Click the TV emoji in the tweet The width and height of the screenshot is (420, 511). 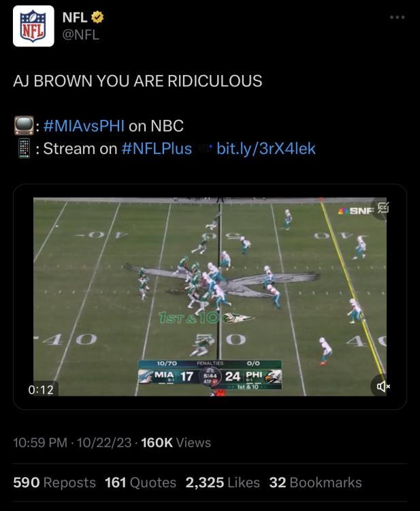coord(24,125)
